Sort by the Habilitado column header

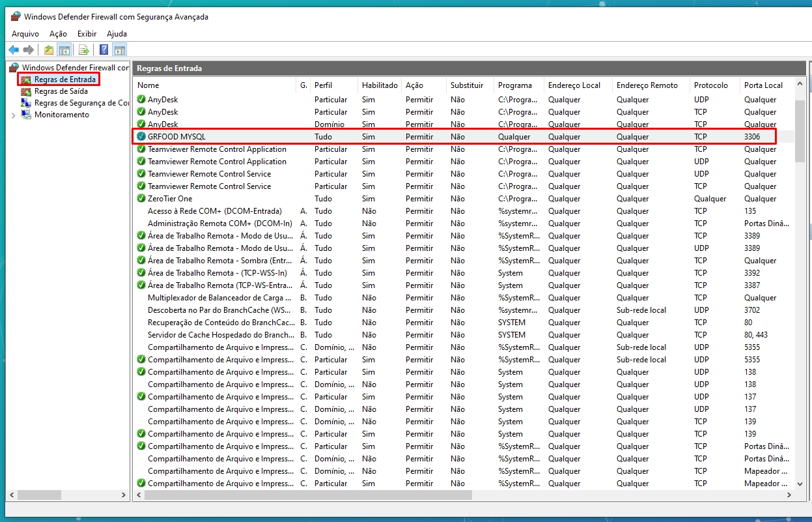click(379, 85)
